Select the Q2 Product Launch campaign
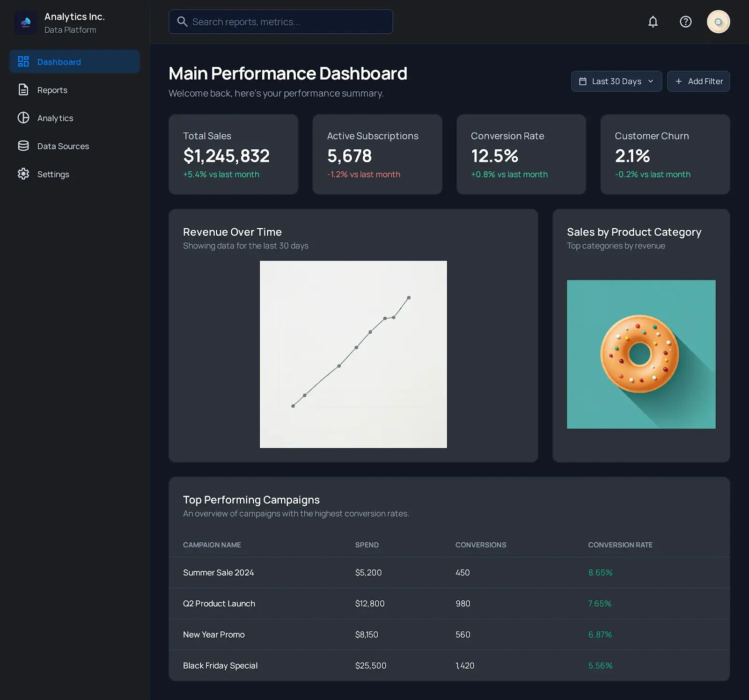 point(449,604)
